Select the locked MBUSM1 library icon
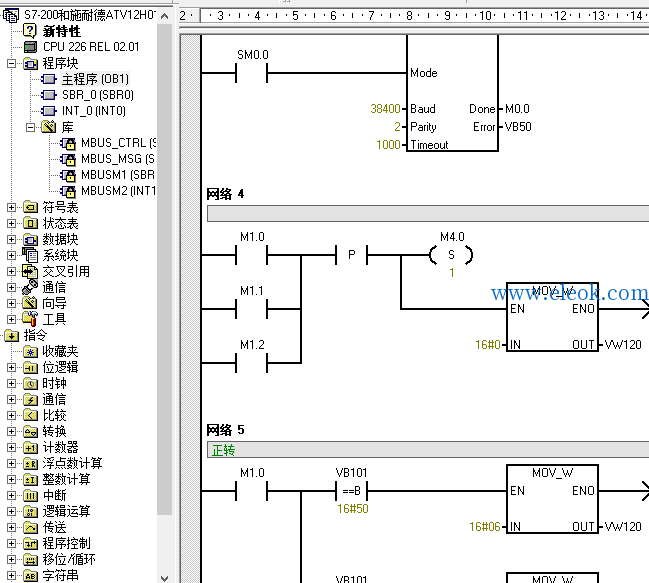Image resolution: width=649 pixels, height=583 pixels. tap(68, 175)
